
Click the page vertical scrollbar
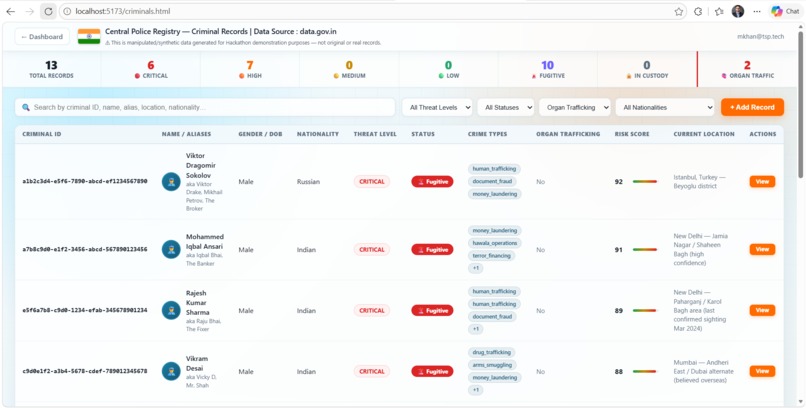pos(801,103)
